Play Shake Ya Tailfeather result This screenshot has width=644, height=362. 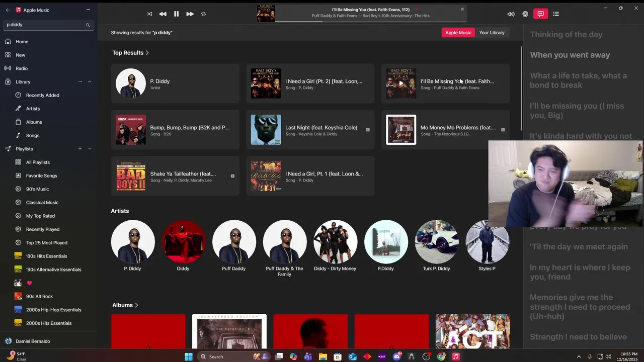(175, 176)
